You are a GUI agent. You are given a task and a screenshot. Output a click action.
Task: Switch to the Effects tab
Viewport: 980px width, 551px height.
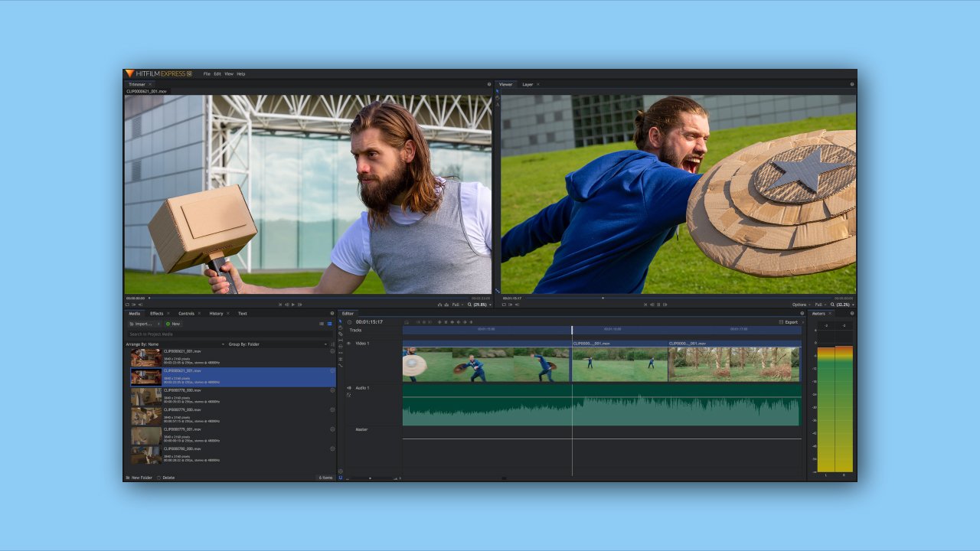158,313
